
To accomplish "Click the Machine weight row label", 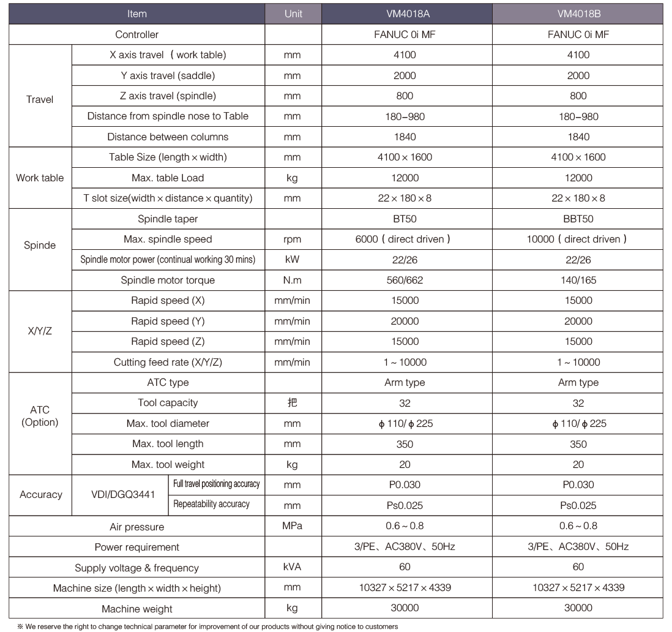I will [137, 609].
